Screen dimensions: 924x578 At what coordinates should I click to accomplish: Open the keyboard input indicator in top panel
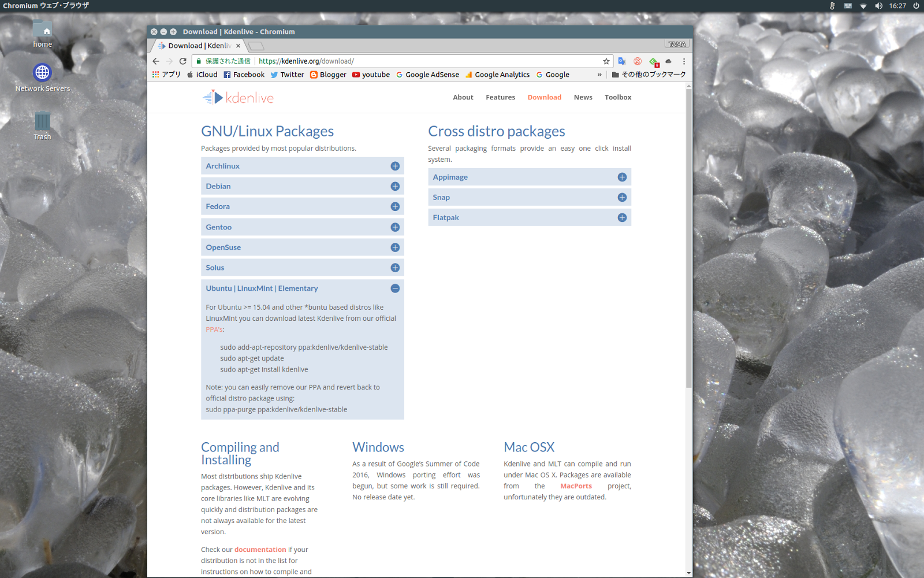point(848,6)
